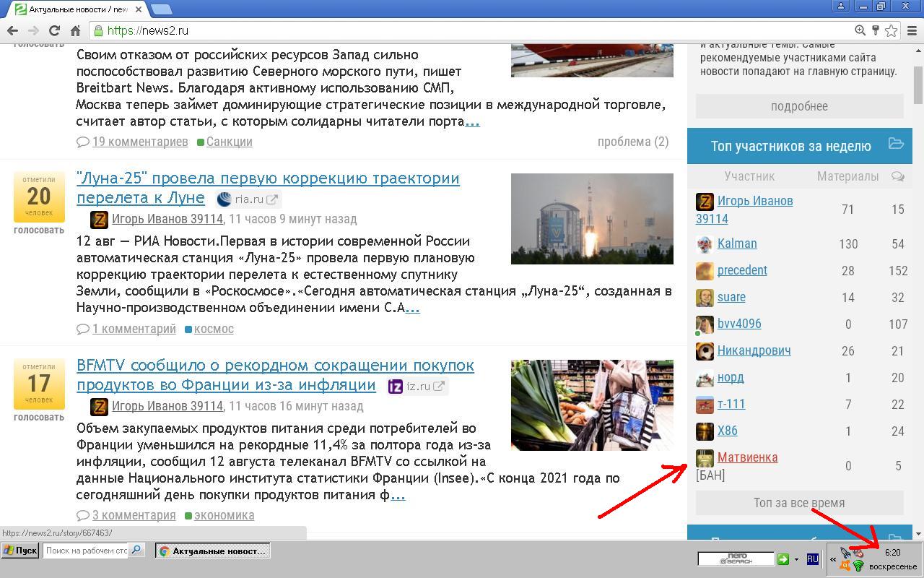Click the desktop search magnifier button
The width and height of the screenshot is (924, 578).
[x=136, y=551]
